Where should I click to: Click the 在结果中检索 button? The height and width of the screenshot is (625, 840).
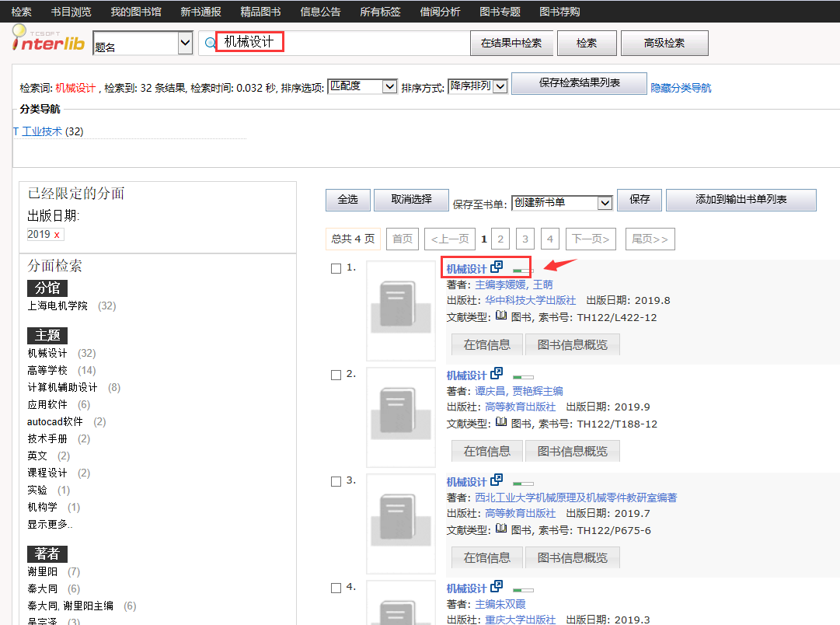[511, 44]
